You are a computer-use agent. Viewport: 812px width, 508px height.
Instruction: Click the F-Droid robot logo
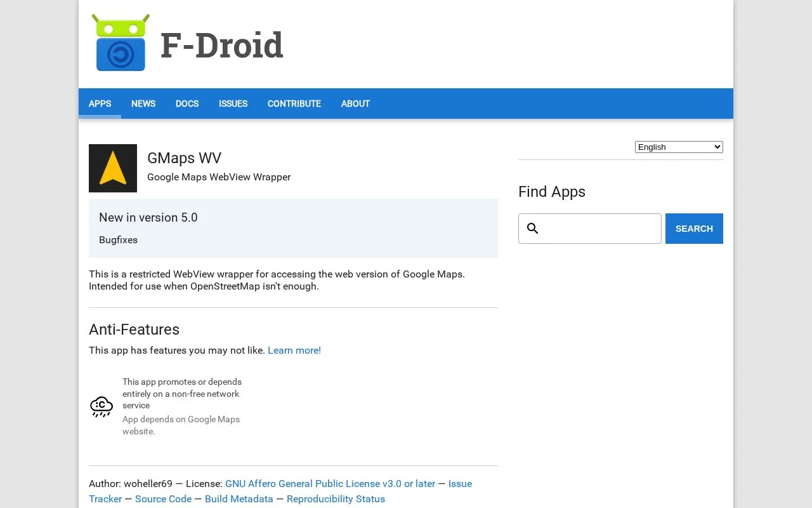point(121,43)
